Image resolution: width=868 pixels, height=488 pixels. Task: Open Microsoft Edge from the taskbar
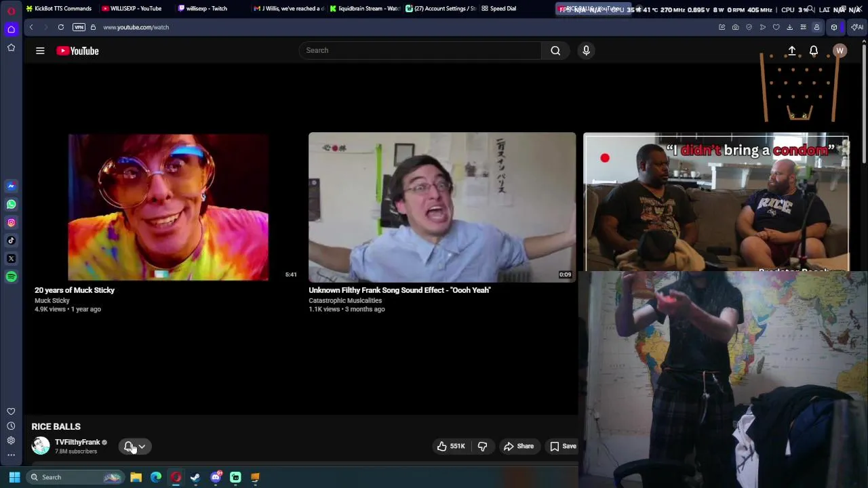(x=156, y=477)
